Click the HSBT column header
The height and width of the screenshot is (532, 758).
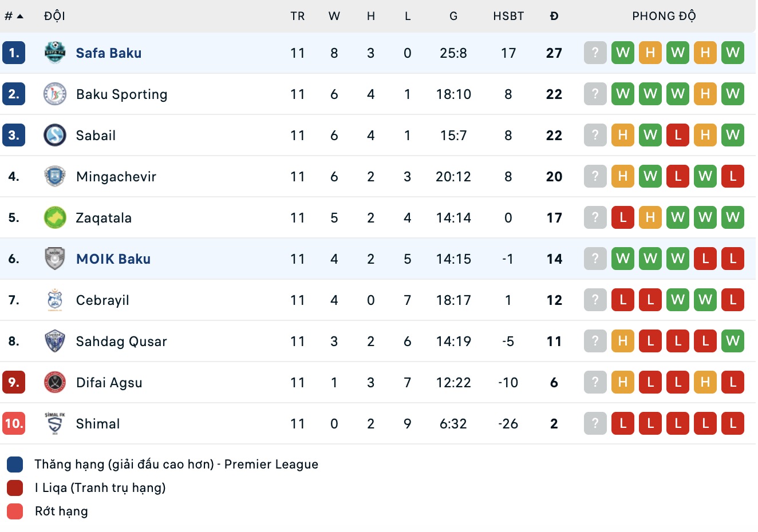click(x=508, y=16)
